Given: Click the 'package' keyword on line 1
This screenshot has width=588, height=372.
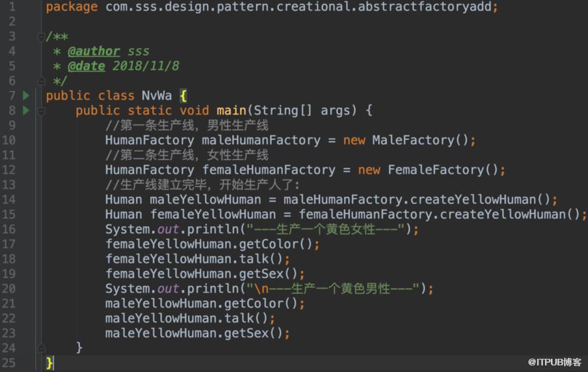Looking at the screenshot, I should [x=71, y=7].
